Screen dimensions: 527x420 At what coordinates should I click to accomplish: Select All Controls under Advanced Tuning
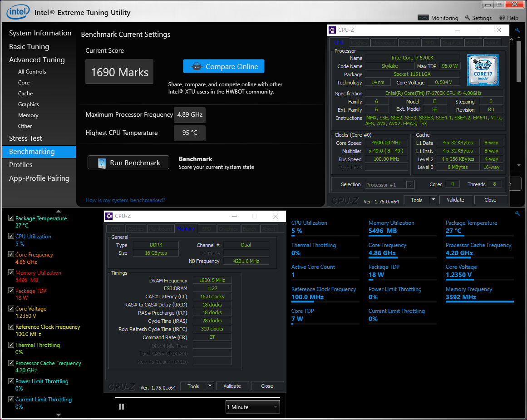point(32,72)
